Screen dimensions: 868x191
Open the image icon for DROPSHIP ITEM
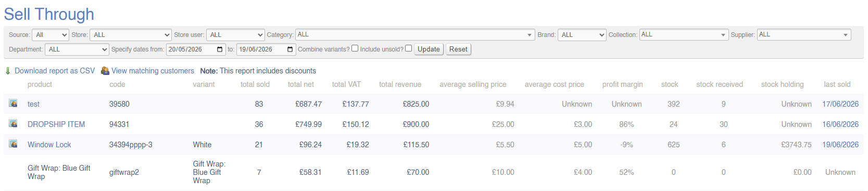[x=13, y=123]
